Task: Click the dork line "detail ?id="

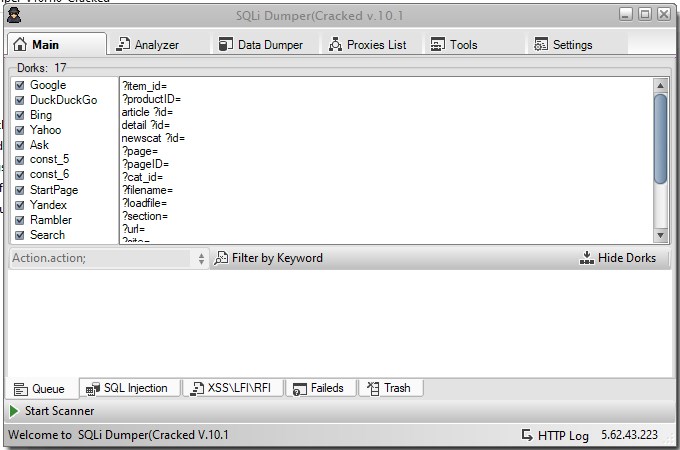Action: (x=146, y=125)
